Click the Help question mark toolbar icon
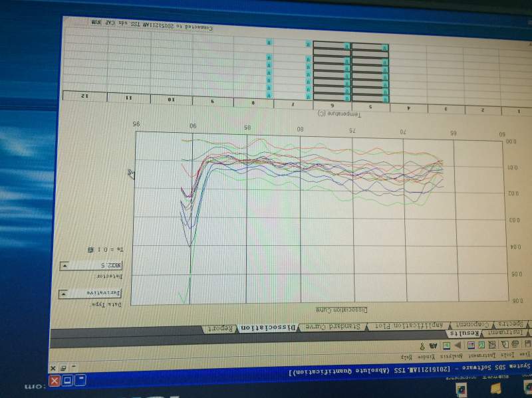Viewport: 532px width, 398px height. click(423, 346)
